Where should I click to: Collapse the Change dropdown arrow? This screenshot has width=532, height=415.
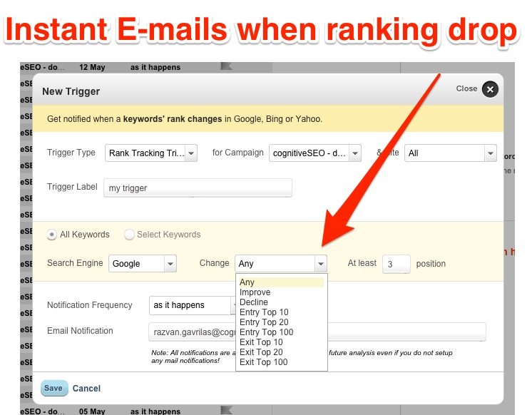coord(320,264)
